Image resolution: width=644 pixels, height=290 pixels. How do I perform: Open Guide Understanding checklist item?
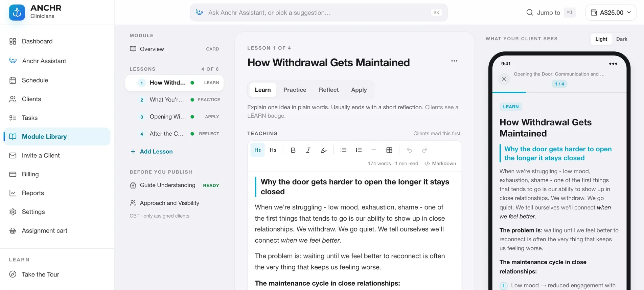[x=175, y=185]
